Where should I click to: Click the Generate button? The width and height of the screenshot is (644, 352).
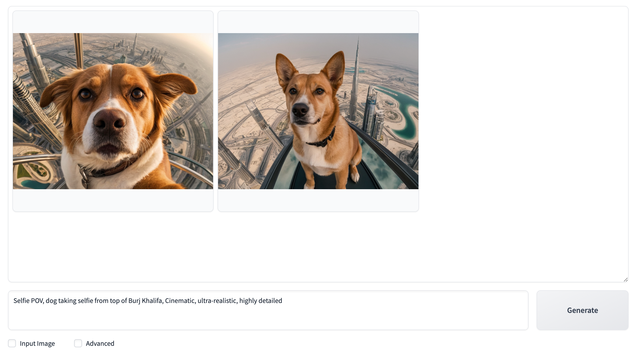tap(582, 310)
